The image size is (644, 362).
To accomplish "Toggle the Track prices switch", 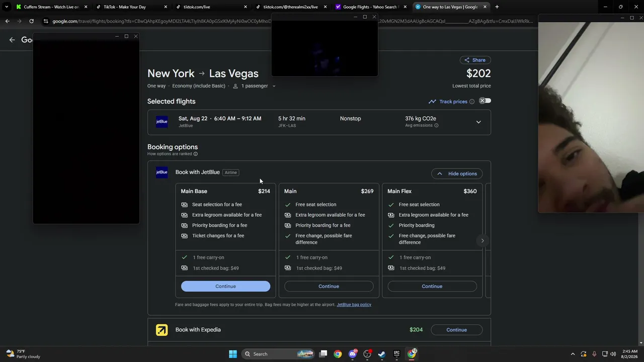I will (x=485, y=101).
